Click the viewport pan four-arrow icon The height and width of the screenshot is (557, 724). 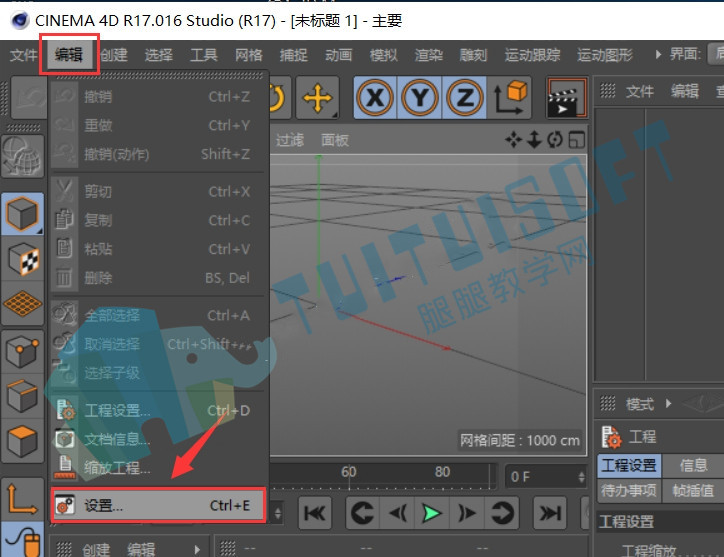coord(513,139)
